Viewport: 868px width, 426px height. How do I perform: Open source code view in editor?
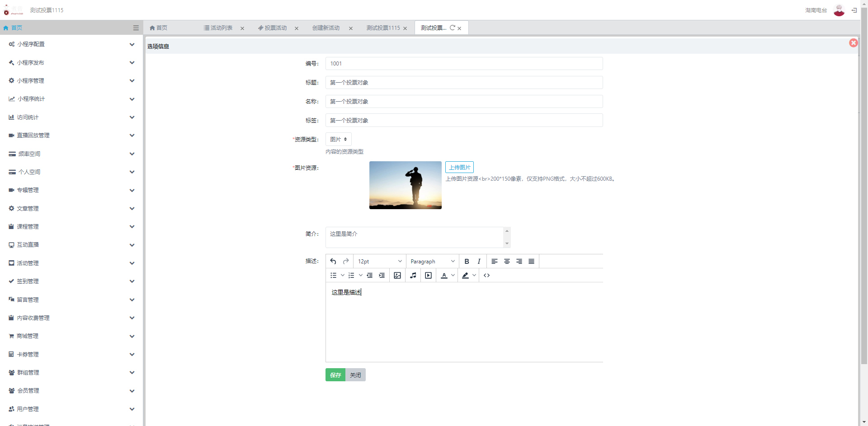pyautogui.click(x=486, y=276)
